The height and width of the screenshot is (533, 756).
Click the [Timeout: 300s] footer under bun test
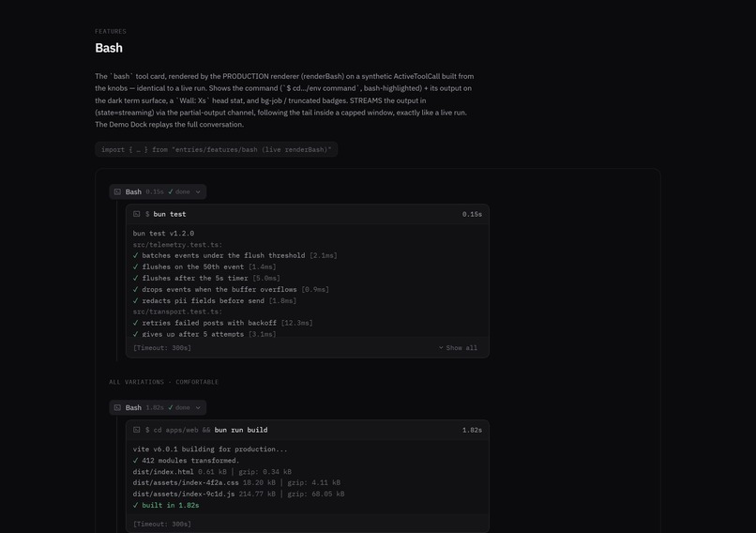click(x=162, y=348)
